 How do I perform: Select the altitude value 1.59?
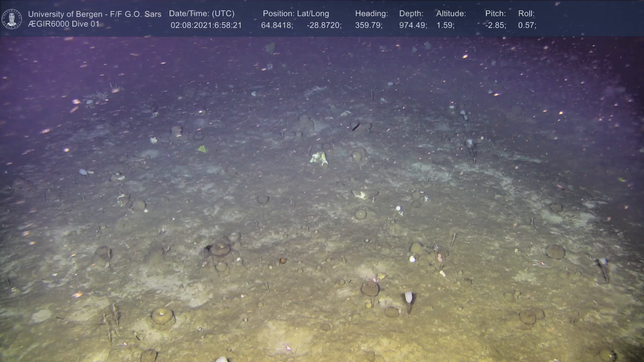pos(445,25)
